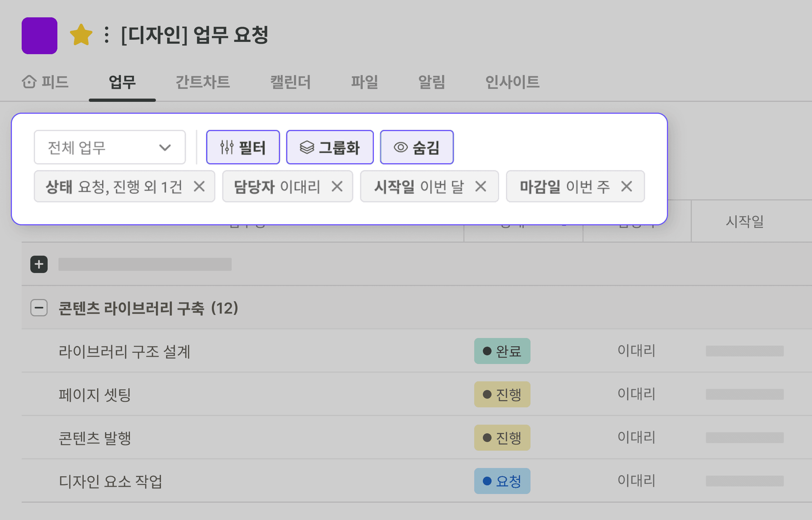Click the purple project color square
Screen dimensions: 812x520
(x=39, y=36)
